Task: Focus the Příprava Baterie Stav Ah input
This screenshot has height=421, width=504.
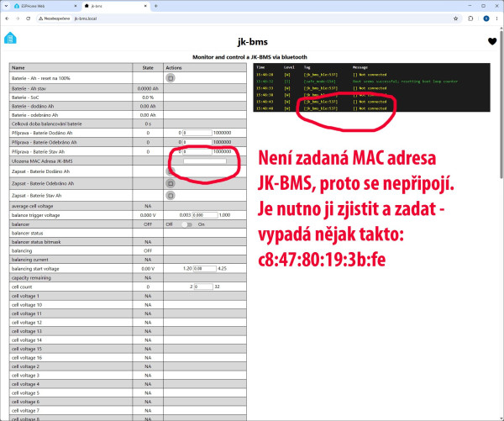Action: tap(197, 151)
